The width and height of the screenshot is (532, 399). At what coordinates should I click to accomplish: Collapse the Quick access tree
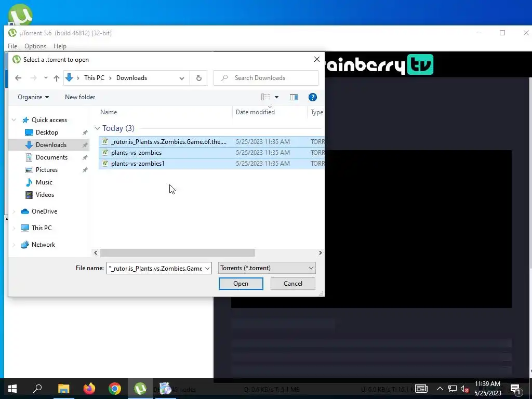pyautogui.click(x=14, y=120)
